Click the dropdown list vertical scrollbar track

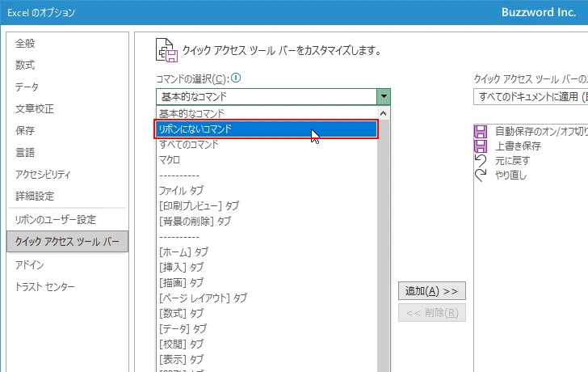pyautogui.click(x=383, y=246)
